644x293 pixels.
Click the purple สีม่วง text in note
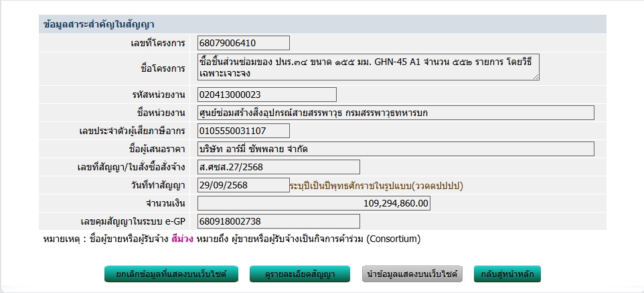[183, 239]
